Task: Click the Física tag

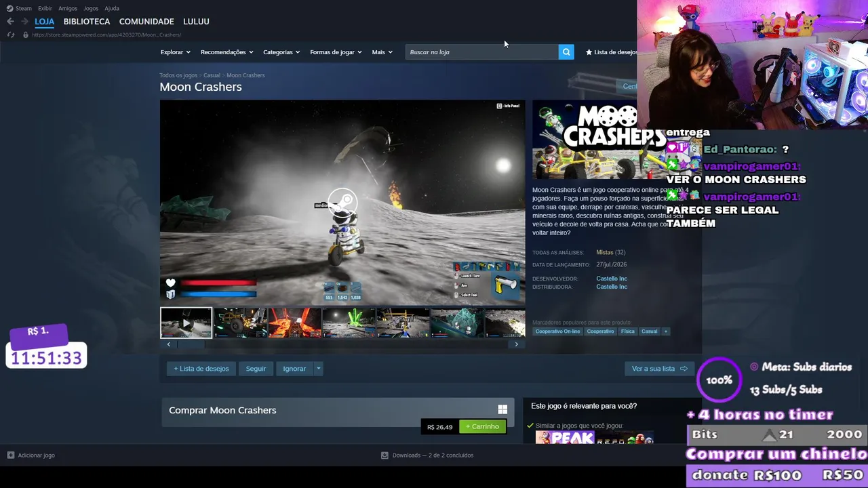Action: pos(628,331)
